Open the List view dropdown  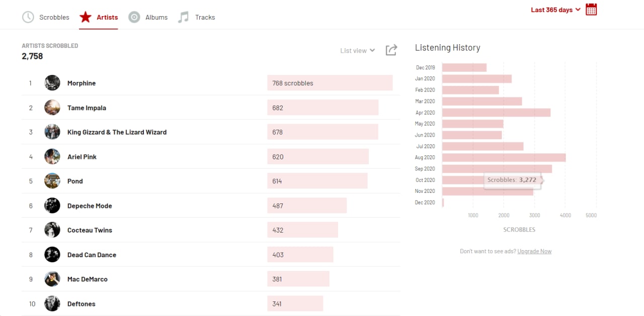358,50
